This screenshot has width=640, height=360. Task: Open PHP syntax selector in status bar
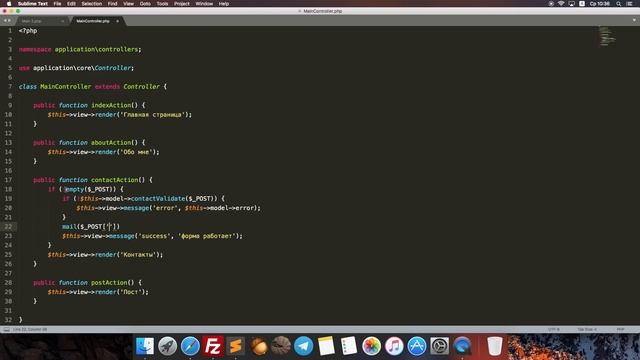(620, 329)
